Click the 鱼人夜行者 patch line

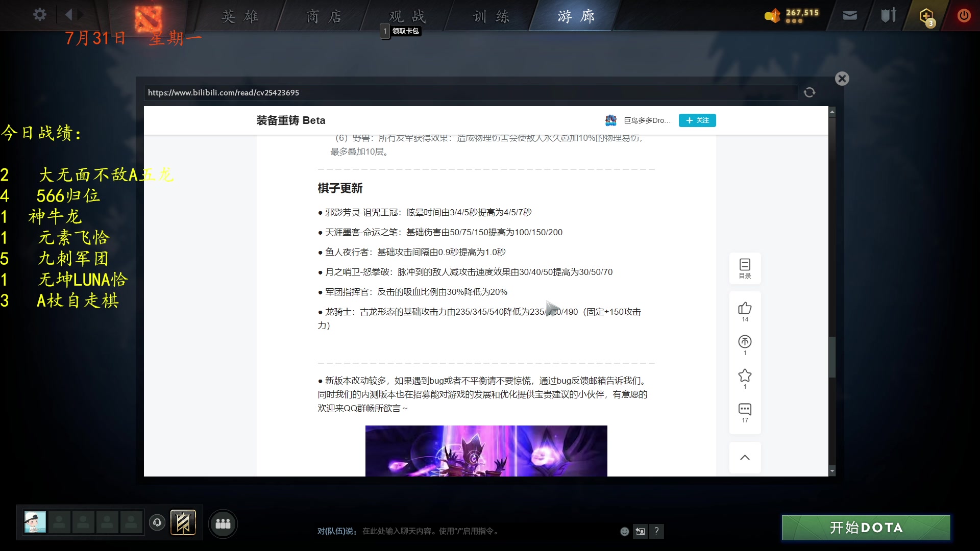coord(411,252)
